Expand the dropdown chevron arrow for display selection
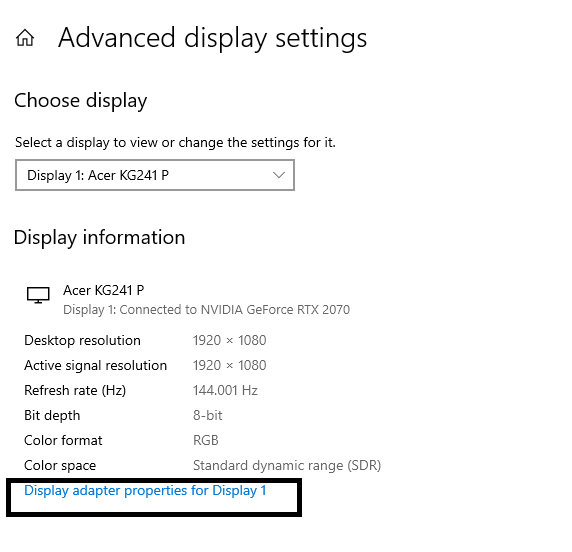 pyautogui.click(x=279, y=175)
